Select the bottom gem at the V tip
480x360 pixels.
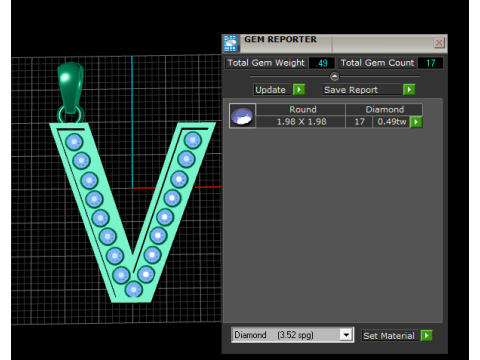[134, 289]
